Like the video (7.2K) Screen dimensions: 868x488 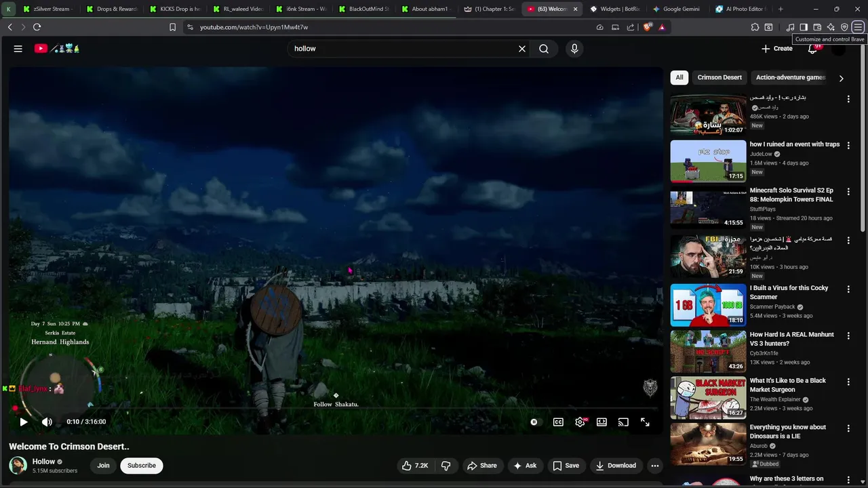pos(414,466)
